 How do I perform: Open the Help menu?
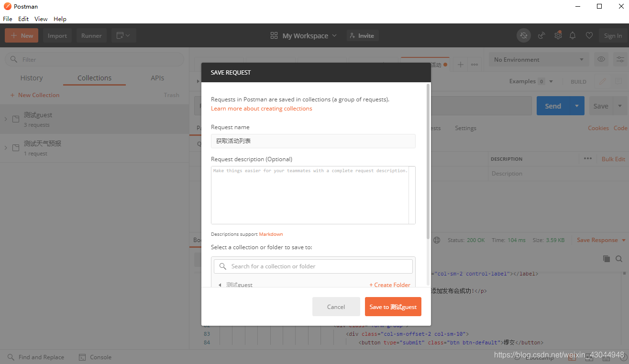pos(60,19)
